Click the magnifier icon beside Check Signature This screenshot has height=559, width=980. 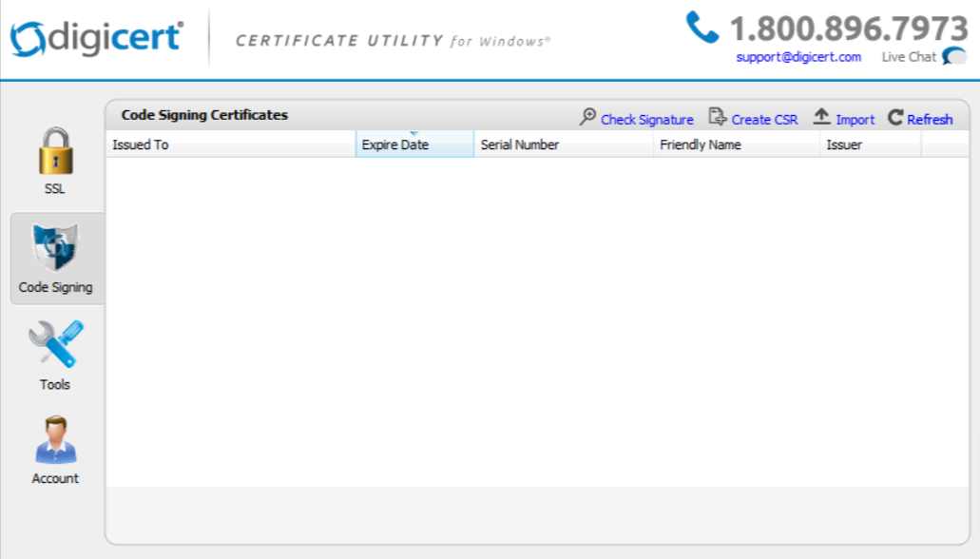point(586,118)
